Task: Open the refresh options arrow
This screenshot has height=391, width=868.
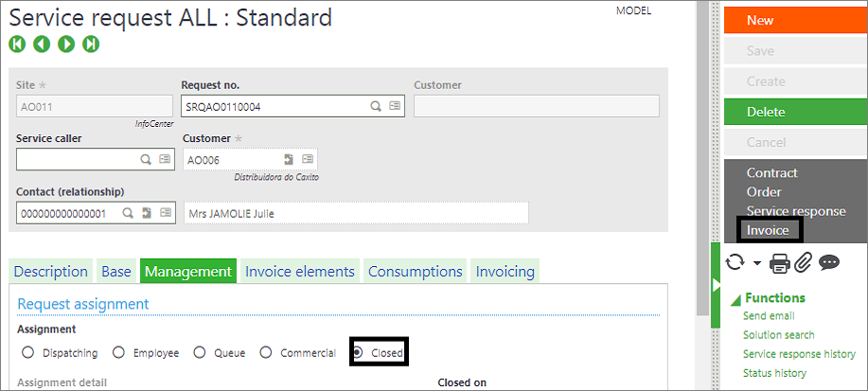Action: (x=756, y=263)
